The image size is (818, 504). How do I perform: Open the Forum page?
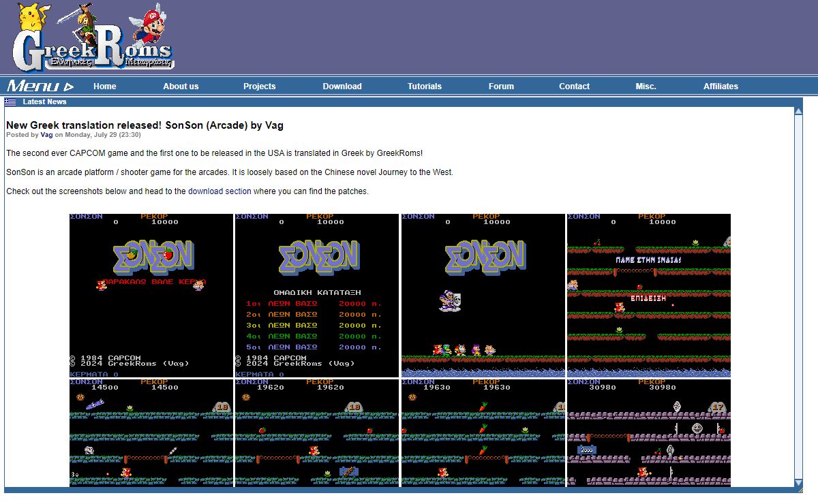pyautogui.click(x=501, y=86)
